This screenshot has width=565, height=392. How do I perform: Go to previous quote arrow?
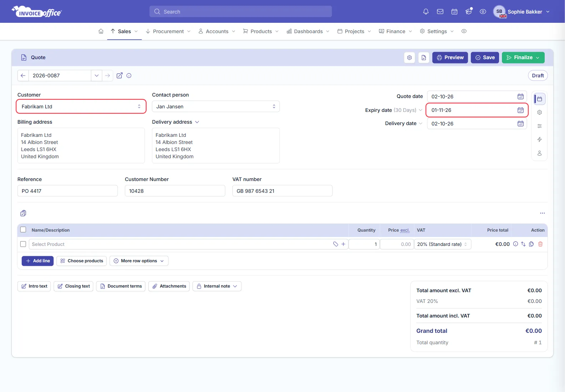(23, 76)
